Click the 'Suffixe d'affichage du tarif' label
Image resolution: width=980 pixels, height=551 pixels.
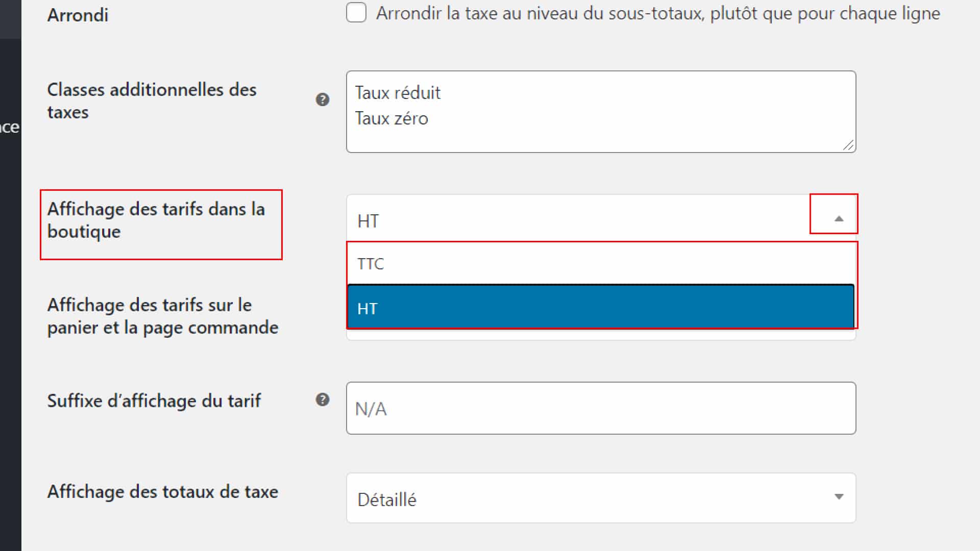click(x=154, y=401)
